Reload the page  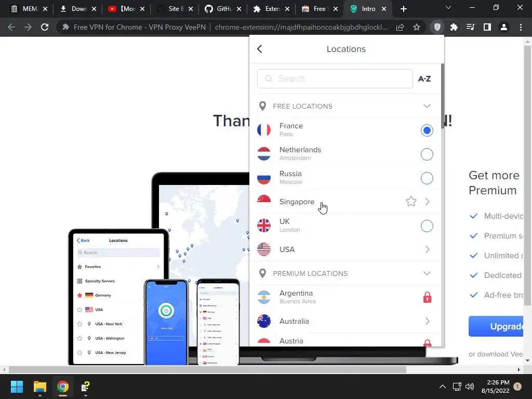pos(45,27)
